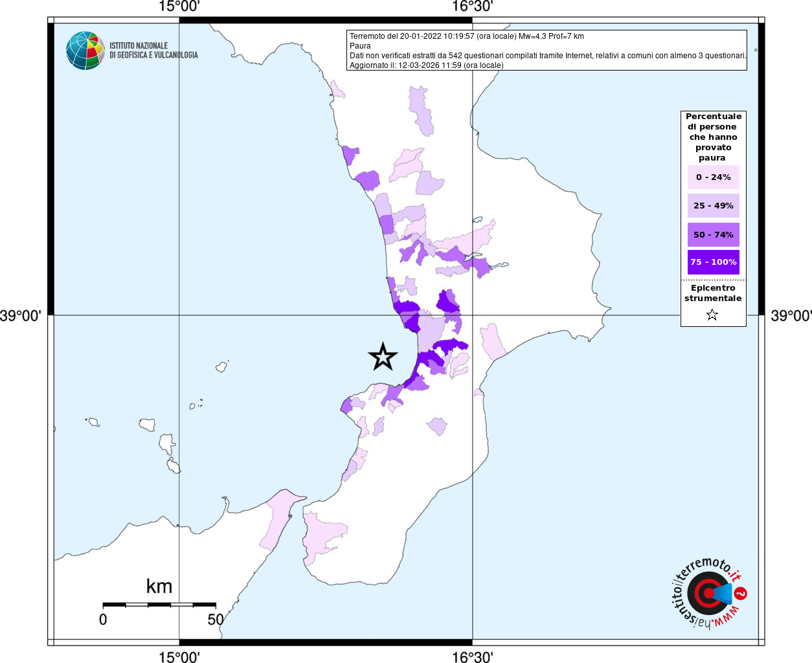
Task: Click the 'Paura' label in info box
Action: click(360, 46)
